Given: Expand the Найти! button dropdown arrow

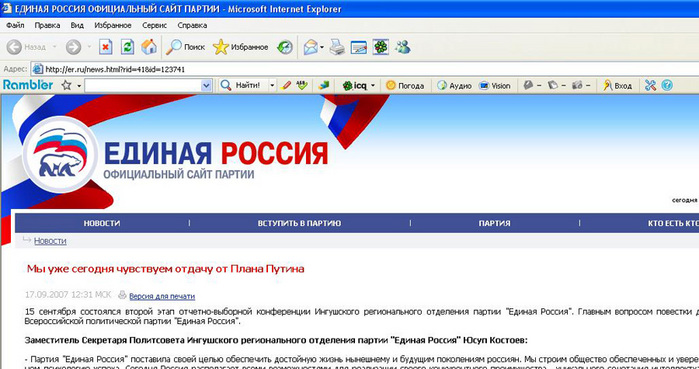Looking at the screenshot, I should 272,86.
